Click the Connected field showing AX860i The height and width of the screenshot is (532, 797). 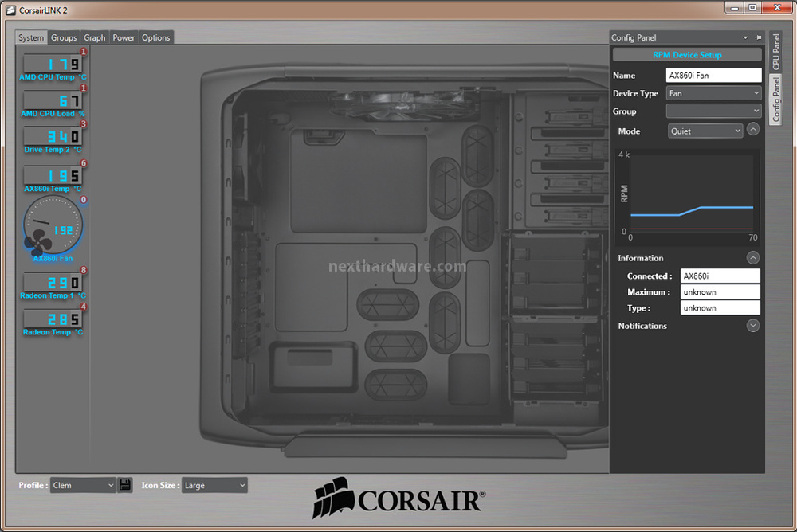pyautogui.click(x=720, y=276)
